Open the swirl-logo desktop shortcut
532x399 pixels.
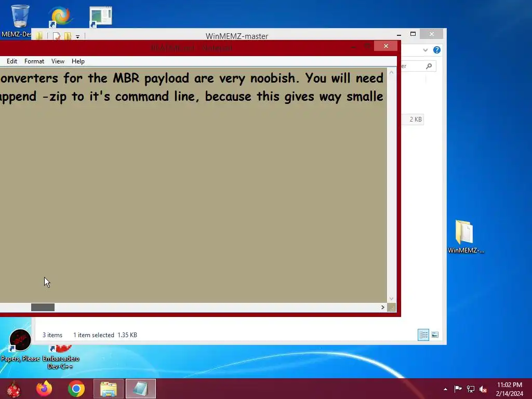click(60, 16)
